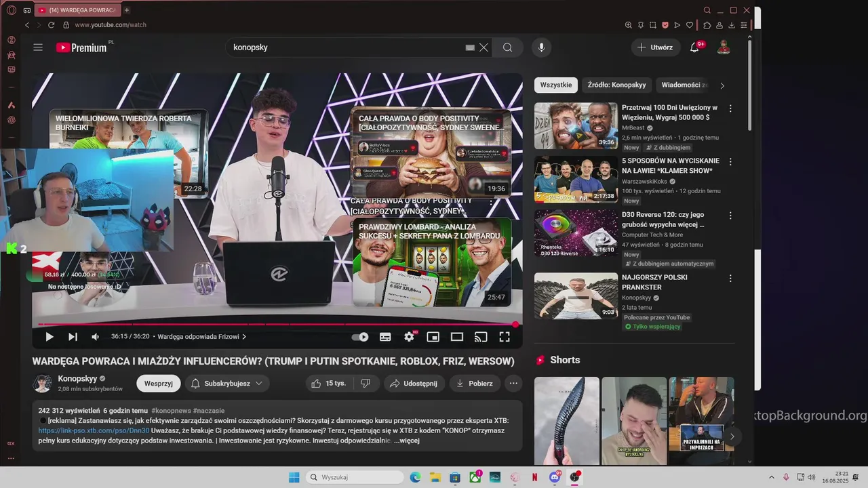Open a new browser tab
868x488 pixels.
point(127,10)
